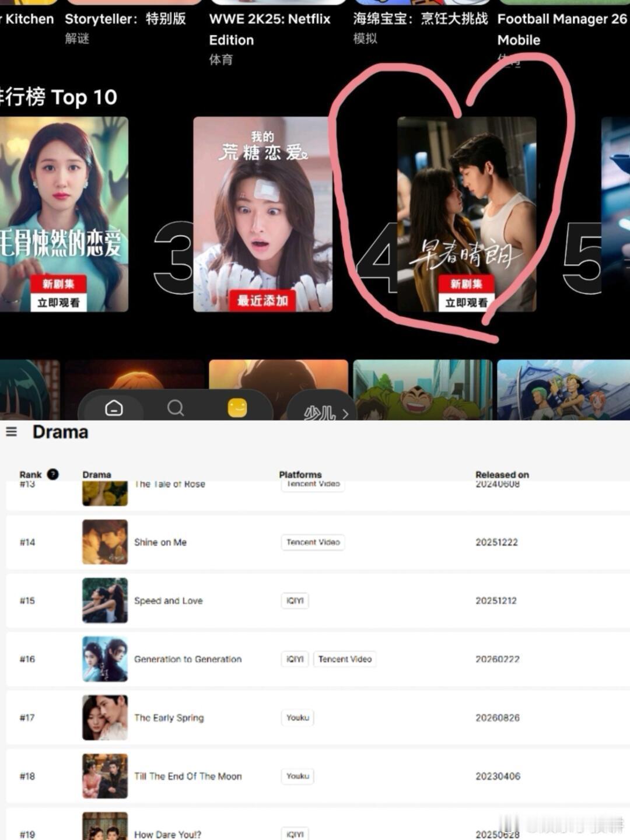This screenshot has height=840, width=630.
Task: Click iQIYI tag for Generation to Generation
Action: pyautogui.click(x=295, y=659)
